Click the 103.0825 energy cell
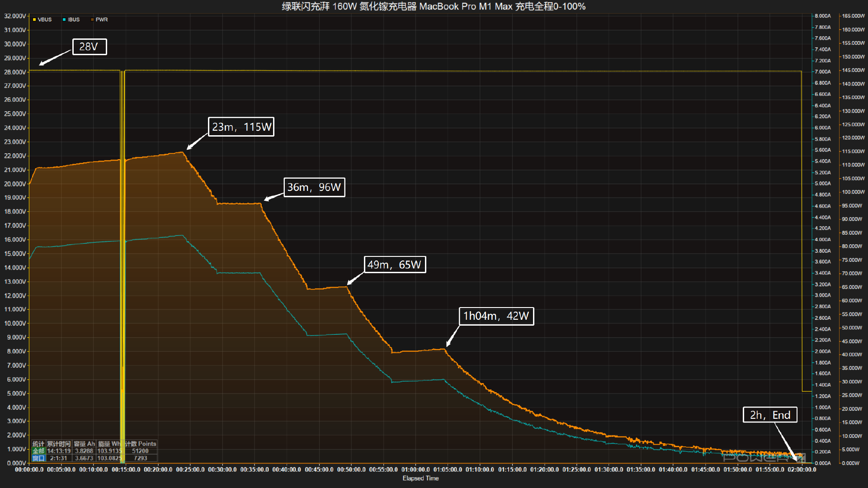The height and width of the screenshot is (488, 868). (110, 458)
